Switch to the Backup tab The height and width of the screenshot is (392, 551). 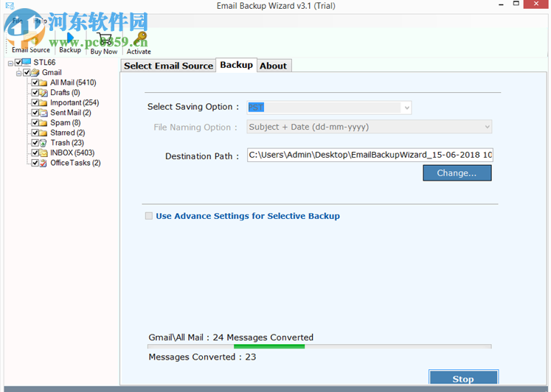pyautogui.click(x=236, y=66)
